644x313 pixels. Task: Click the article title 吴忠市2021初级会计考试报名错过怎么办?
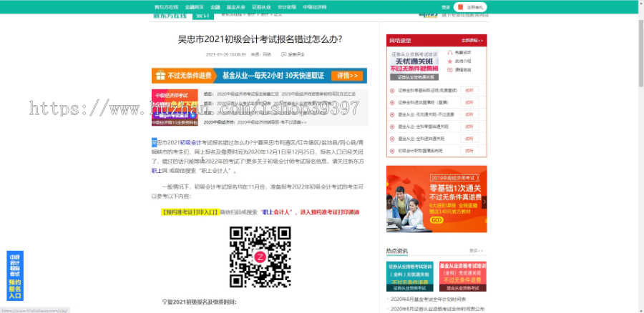coord(260,39)
